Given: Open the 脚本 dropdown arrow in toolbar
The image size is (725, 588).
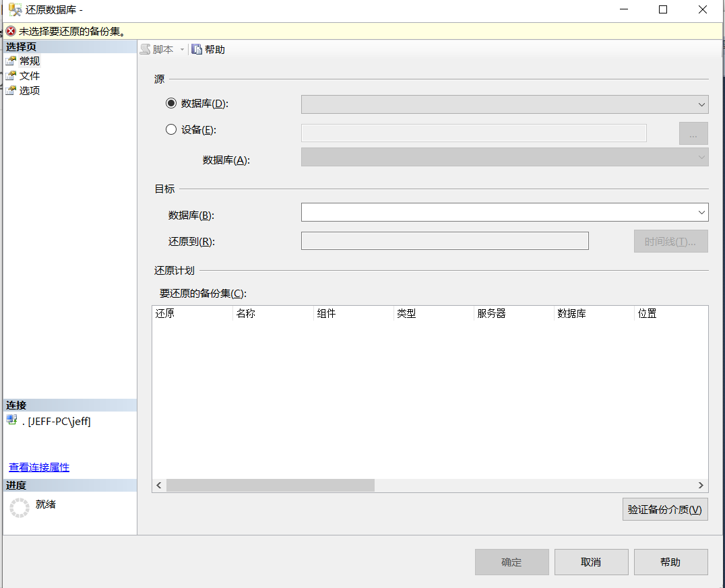Looking at the screenshot, I should pos(182,49).
